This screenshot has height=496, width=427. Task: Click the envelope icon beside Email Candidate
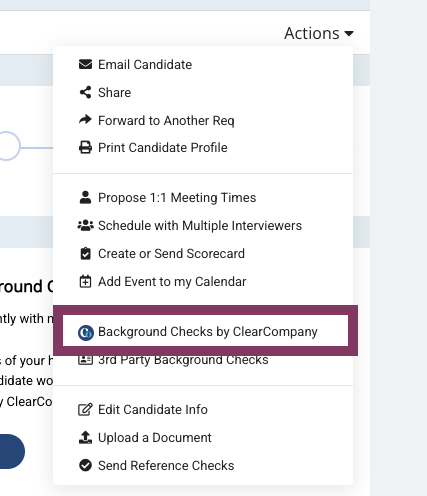pyautogui.click(x=85, y=64)
